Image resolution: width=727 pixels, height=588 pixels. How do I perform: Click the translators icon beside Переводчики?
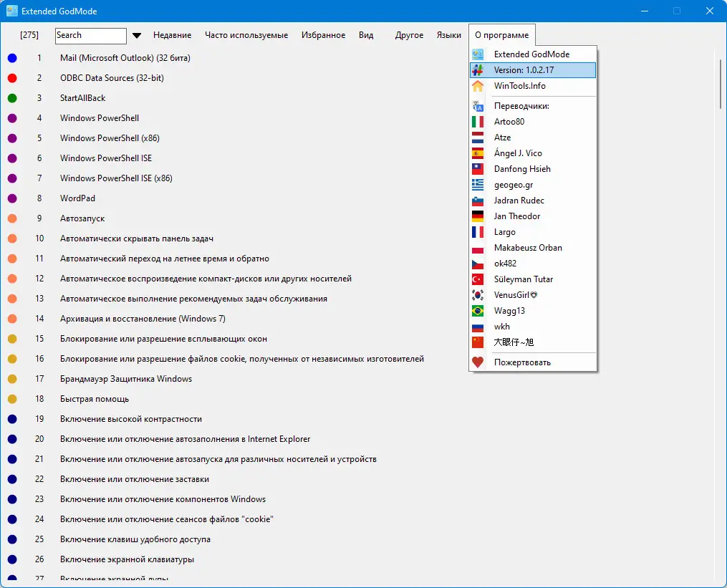click(x=478, y=106)
